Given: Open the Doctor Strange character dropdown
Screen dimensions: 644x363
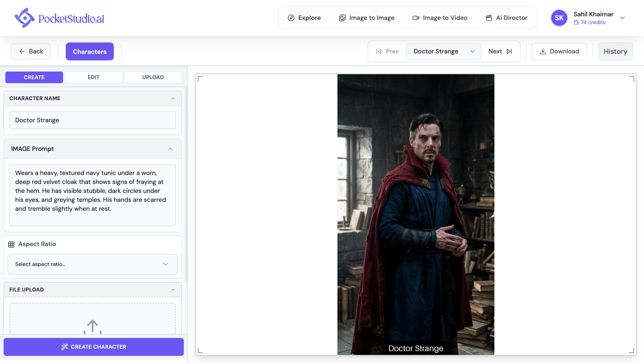Looking at the screenshot, I should 443,51.
